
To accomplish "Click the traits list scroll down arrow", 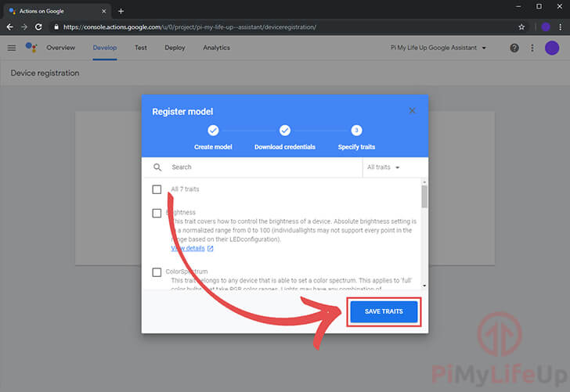I will tap(424, 286).
